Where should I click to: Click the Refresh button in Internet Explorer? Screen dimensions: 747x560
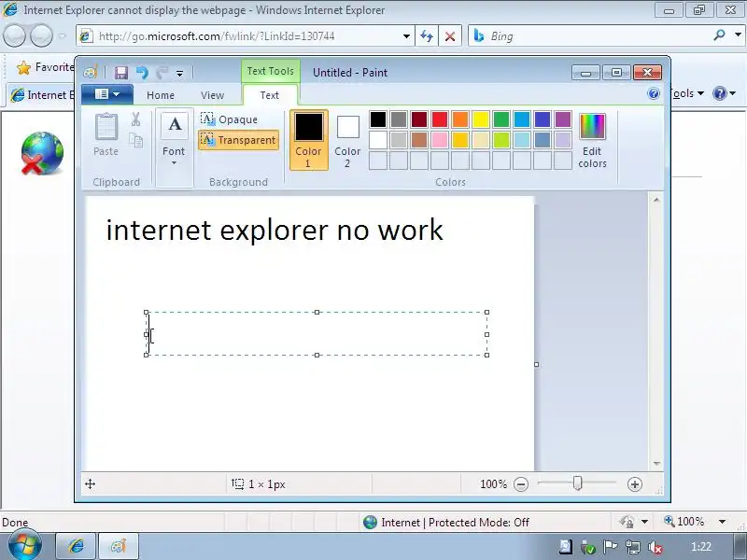tap(427, 36)
